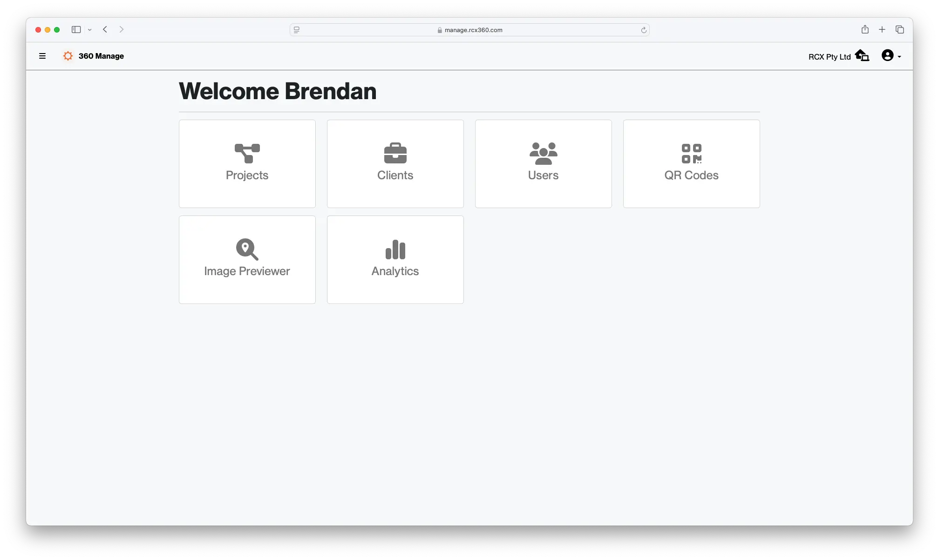Toggle the share icon in browser bar

pos(865,29)
